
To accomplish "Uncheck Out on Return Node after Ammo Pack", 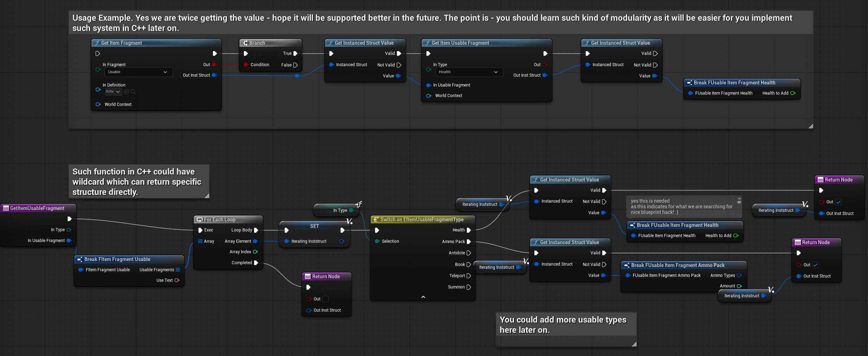I will (815, 265).
